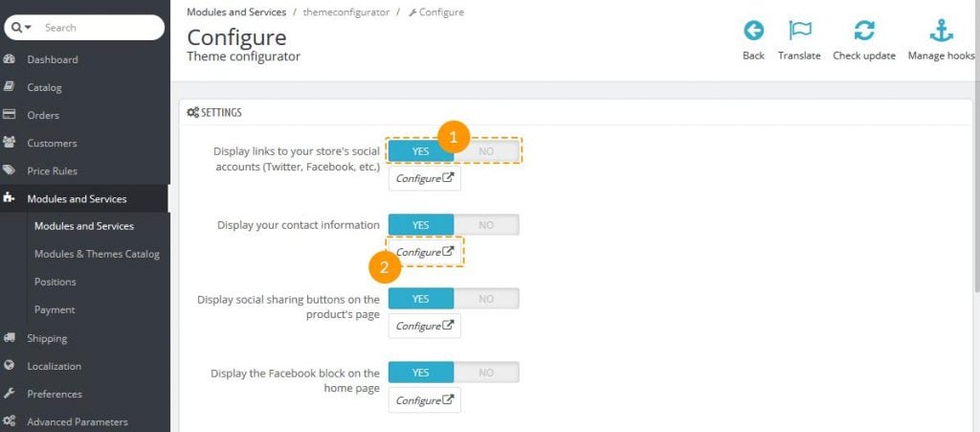The height and width of the screenshot is (432, 980).
Task: Click the Catalog book icon
Action: [10, 87]
